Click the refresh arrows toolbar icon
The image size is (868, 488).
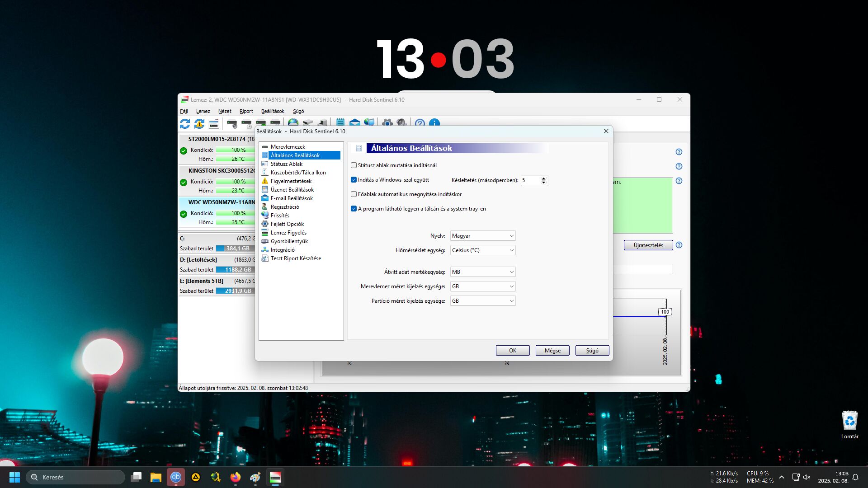(185, 123)
